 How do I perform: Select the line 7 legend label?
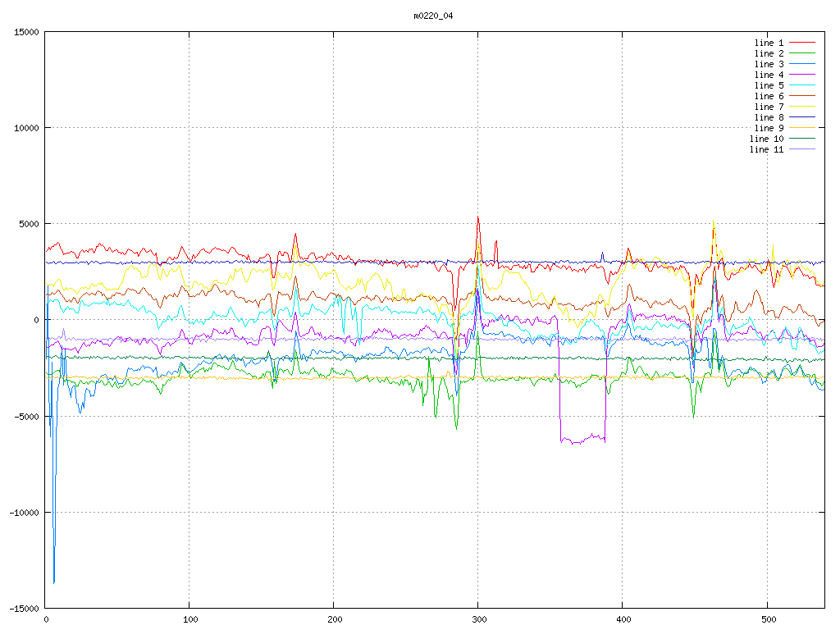769,107
